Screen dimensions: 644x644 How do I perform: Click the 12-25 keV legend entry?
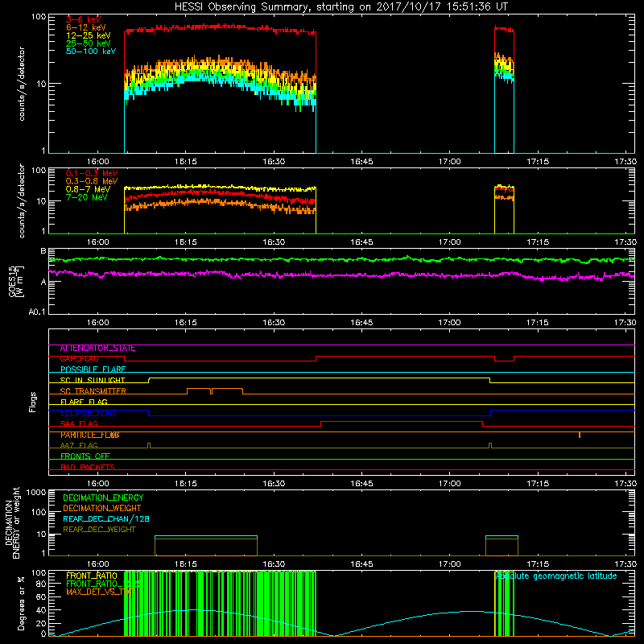(88, 35)
